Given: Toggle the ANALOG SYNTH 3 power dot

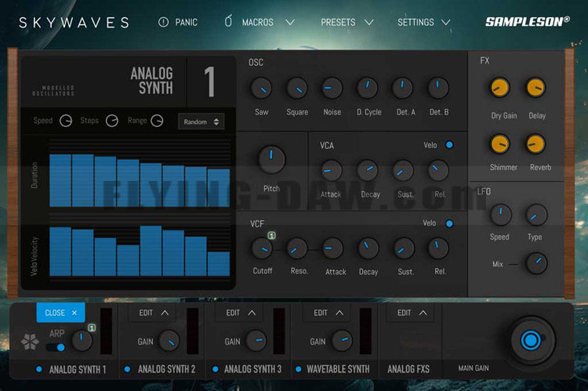Looking at the screenshot, I should 216,369.
